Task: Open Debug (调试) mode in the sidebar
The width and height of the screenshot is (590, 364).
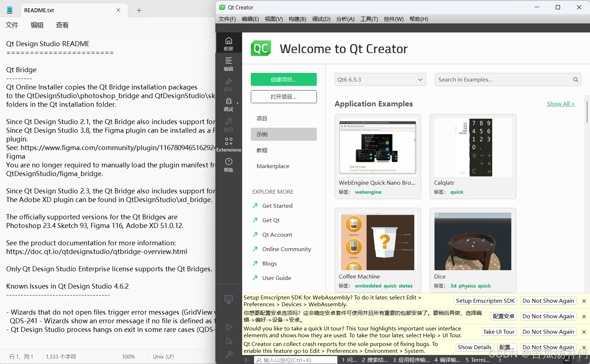Action: tap(228, 104)
